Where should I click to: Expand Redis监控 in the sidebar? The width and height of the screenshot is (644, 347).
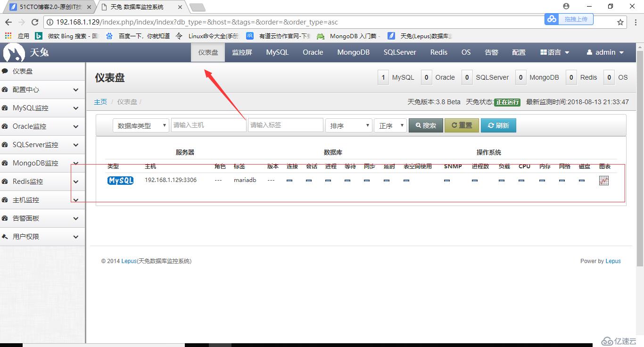(42, 182)
